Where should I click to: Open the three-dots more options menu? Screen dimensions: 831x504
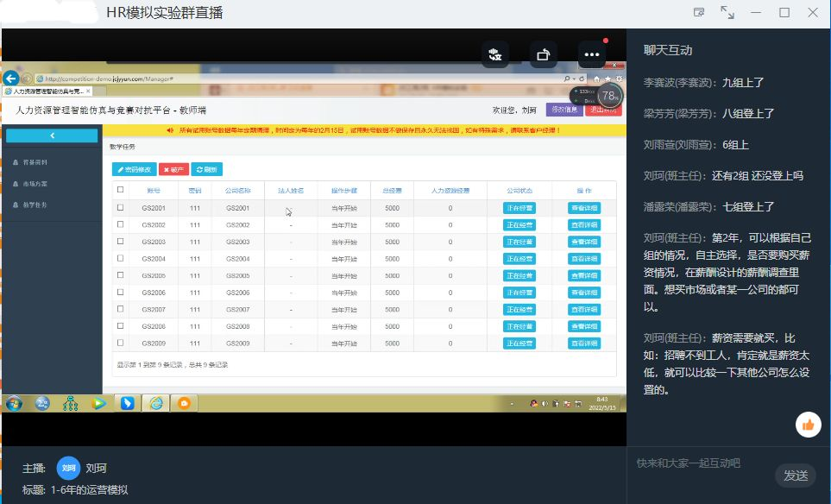[x=591, y=54]
